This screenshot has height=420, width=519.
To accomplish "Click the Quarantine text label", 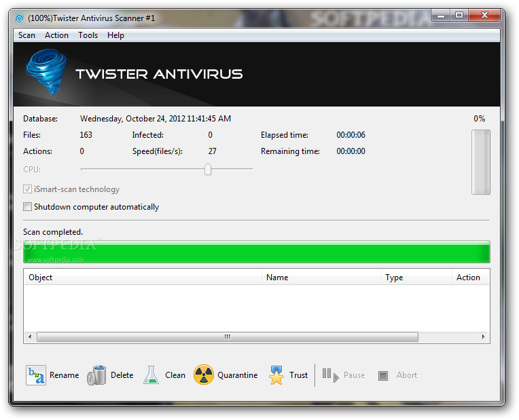I will [237, 375].
